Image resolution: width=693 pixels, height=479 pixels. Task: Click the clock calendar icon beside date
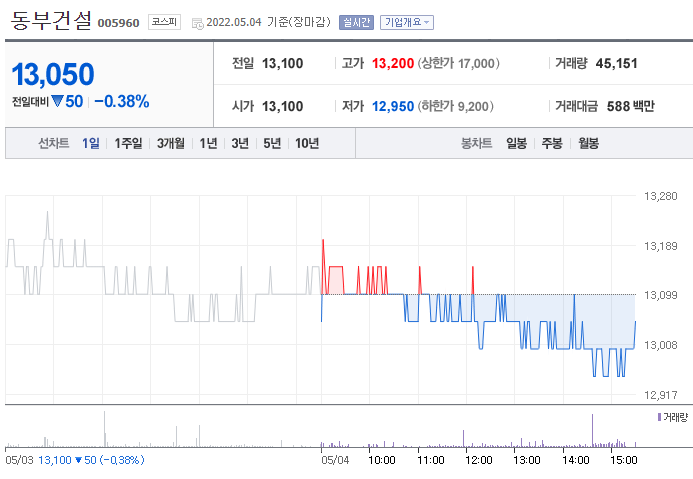coord(198,23)
